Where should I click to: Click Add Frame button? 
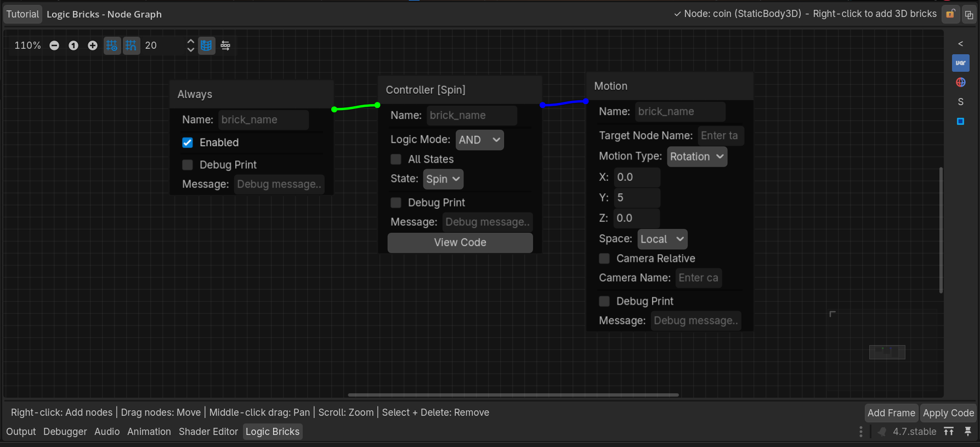point(891,413)
